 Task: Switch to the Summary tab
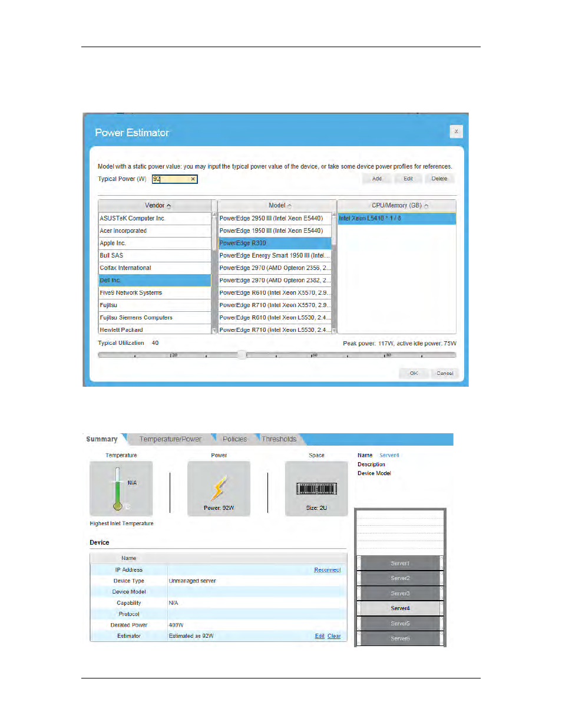click(x=102, y=439)
